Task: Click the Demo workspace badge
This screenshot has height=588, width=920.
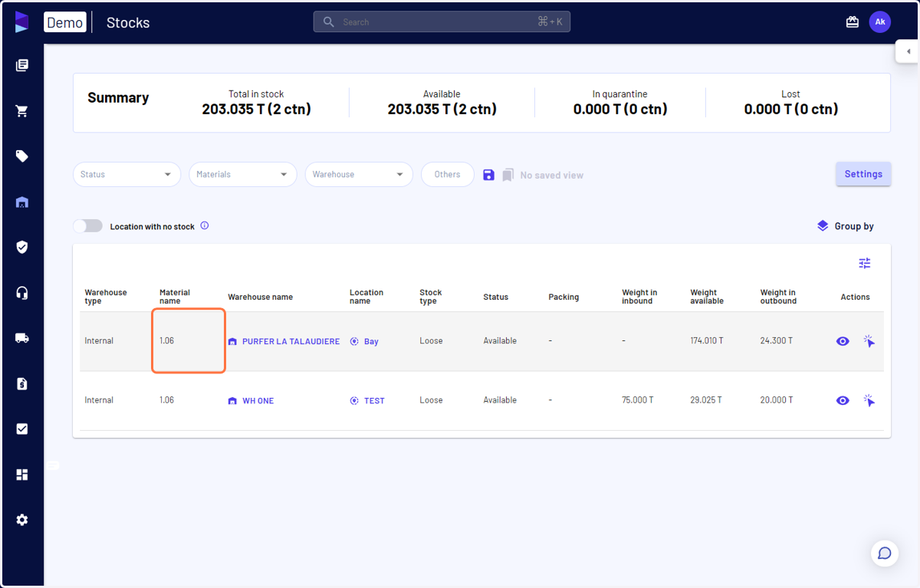Action: pos(65,22)
